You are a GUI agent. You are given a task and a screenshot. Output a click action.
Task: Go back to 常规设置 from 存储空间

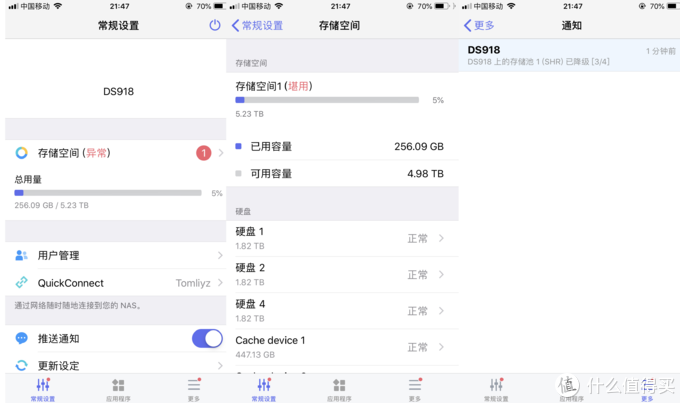pyautogui.click(x=258, y=26)
